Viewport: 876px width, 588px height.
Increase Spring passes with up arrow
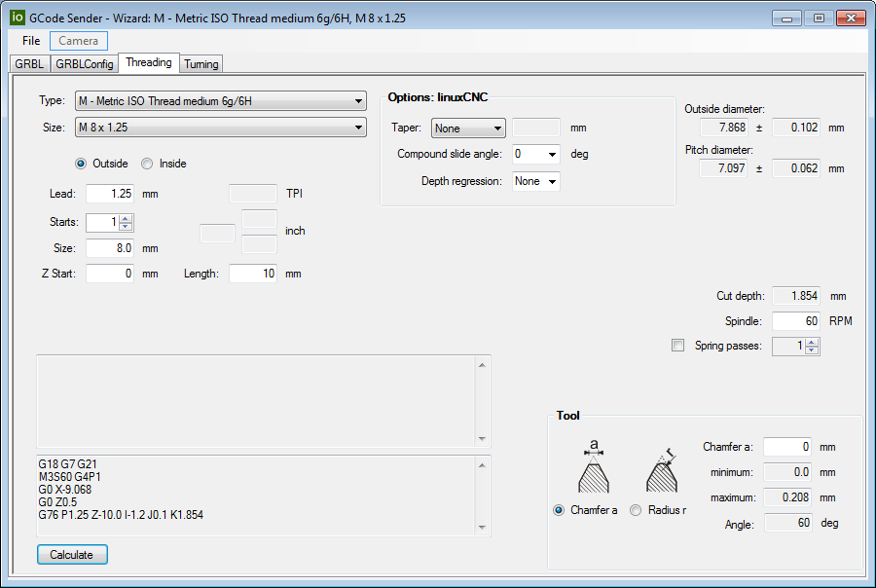coord(812,342)
